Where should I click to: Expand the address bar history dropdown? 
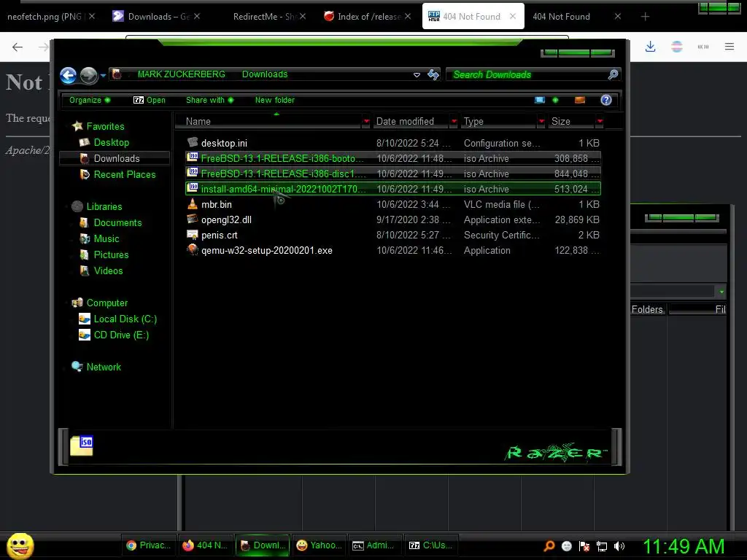417,75
